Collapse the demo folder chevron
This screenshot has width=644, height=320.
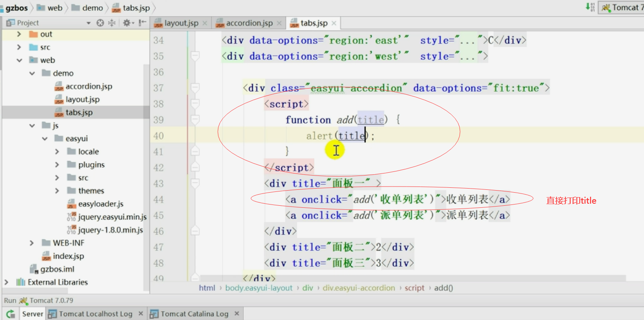tap(32, 73)
